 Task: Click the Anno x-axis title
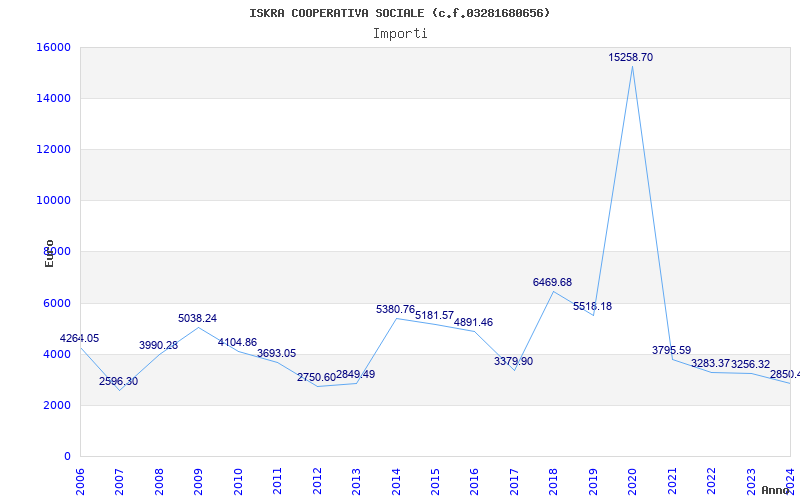click(776, 490)
